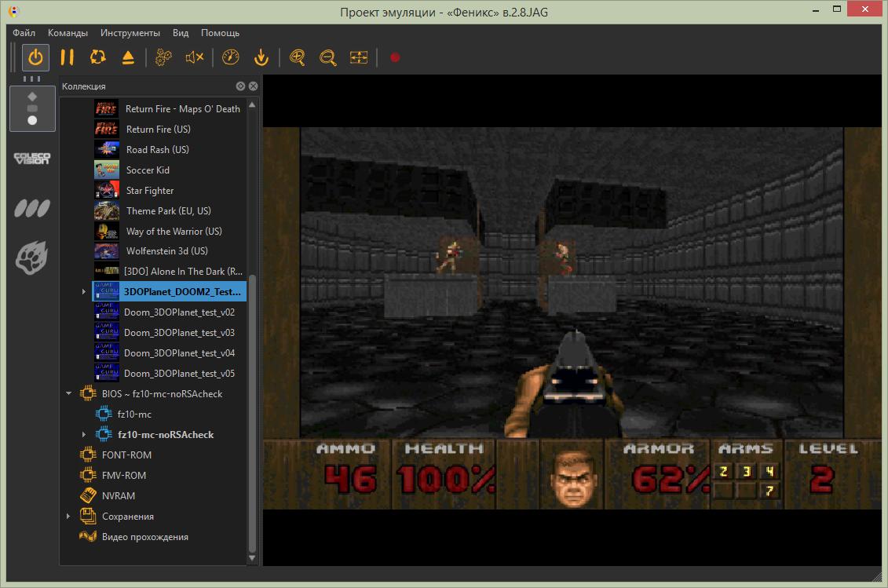Click the fit-to-screen icon
Screen dimensions: 888x588
click(x=359, y=57)
